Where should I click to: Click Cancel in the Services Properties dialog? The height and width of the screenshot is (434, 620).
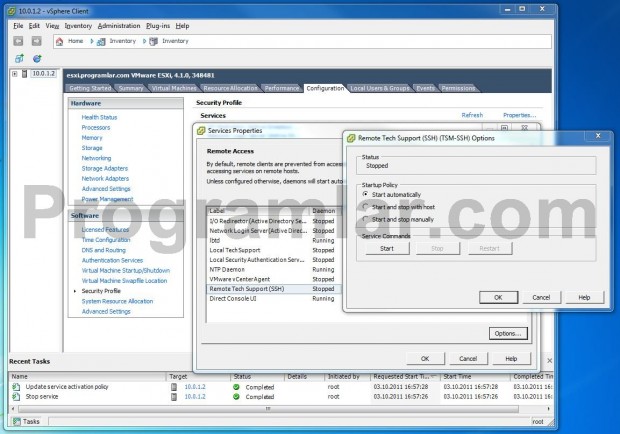pos(468,359)
